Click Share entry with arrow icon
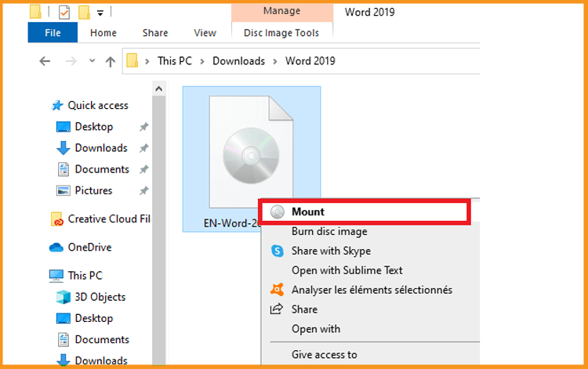The width and height of the screenshot is (588, 369). click(304, 309)
